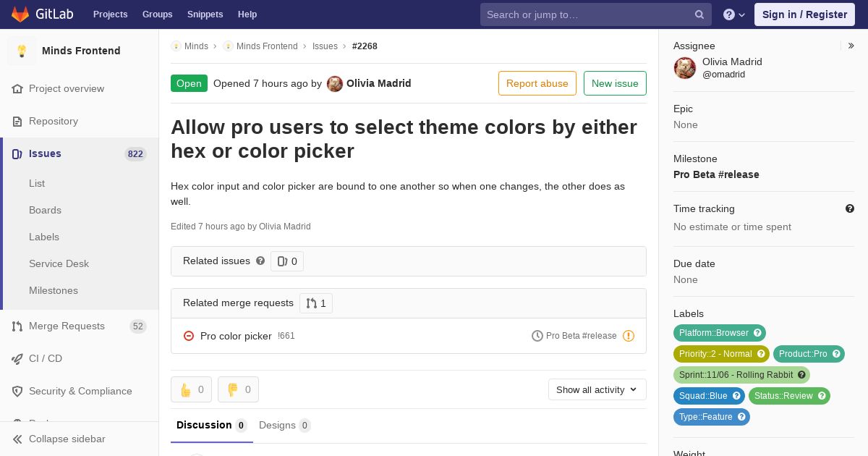
Task: Click the search magnifier icon
Action: (x=699, y=14)
